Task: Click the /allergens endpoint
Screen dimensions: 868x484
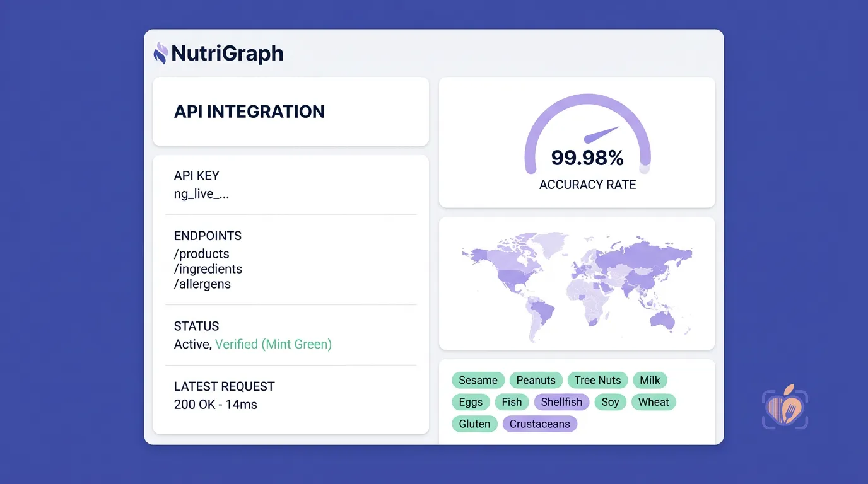Action: 202,284
